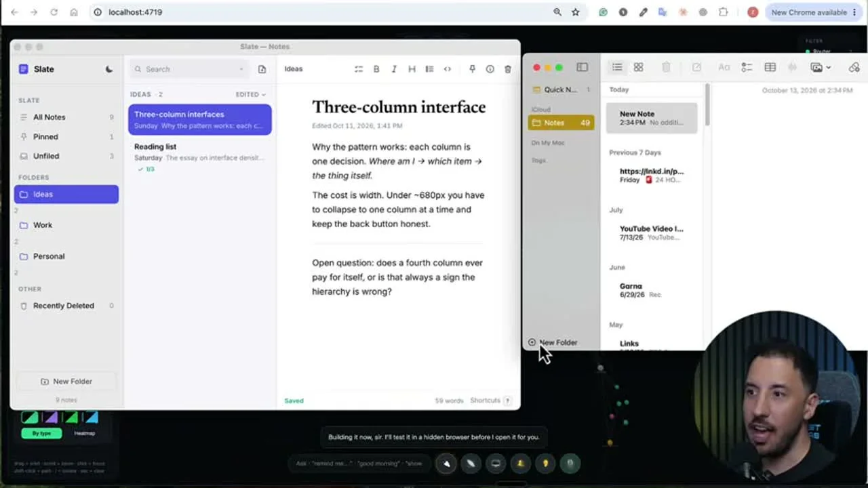Open text format options in Apple Notes

(x=724, y=67)
